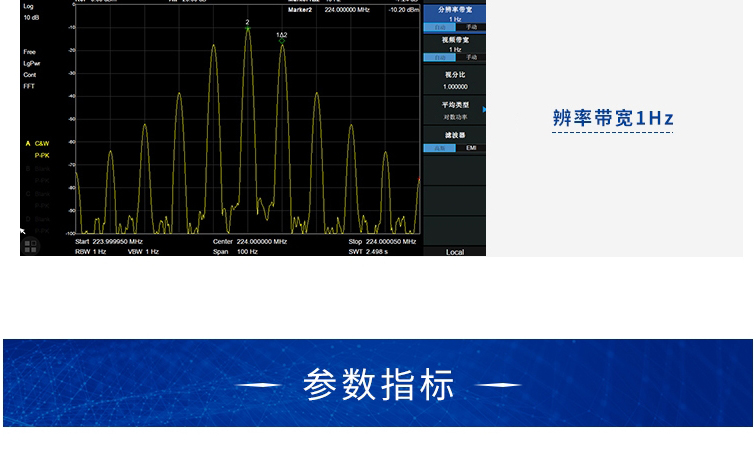Set resolution bandwidth to 手动 mode

[471, 27]
